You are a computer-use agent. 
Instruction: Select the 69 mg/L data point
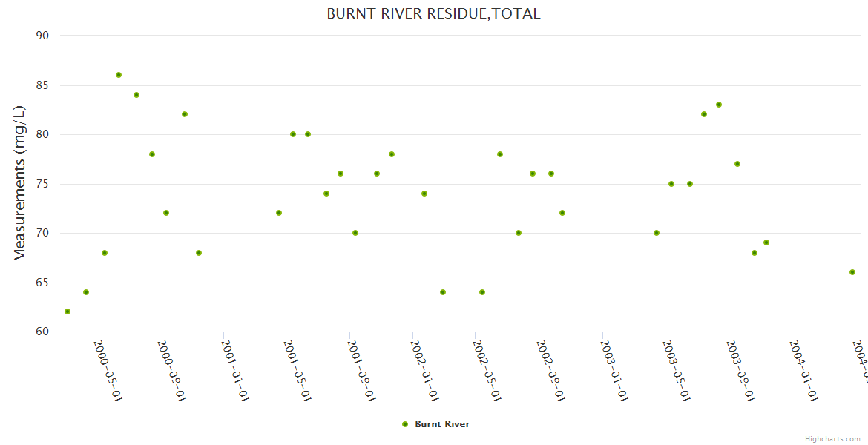766,243
